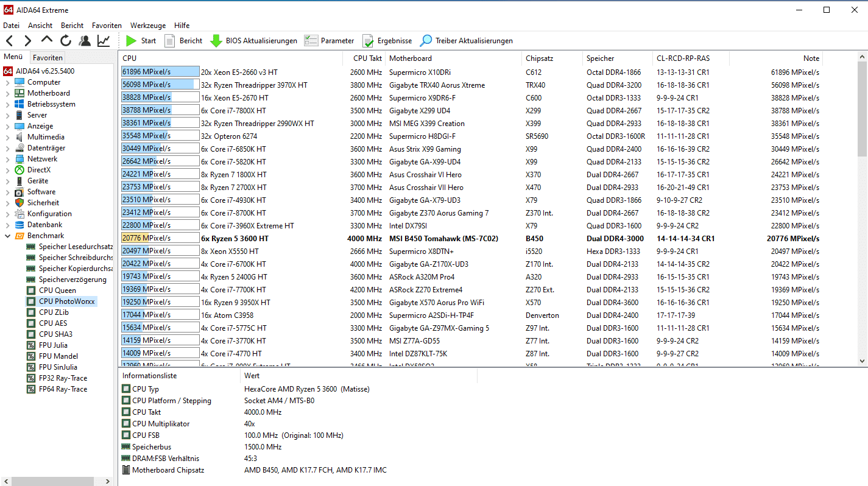Viewport: 868px width, 486px height.
Task: Select the Ryzen 5 3600 HT result row
Action: pos(471,239)
